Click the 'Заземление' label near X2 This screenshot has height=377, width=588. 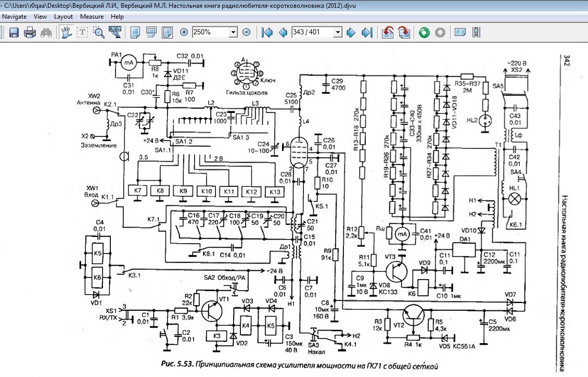click(99, 145)
